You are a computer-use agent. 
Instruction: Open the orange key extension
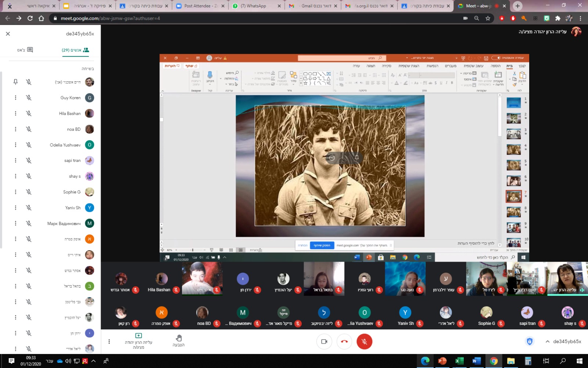coord(524,18)
